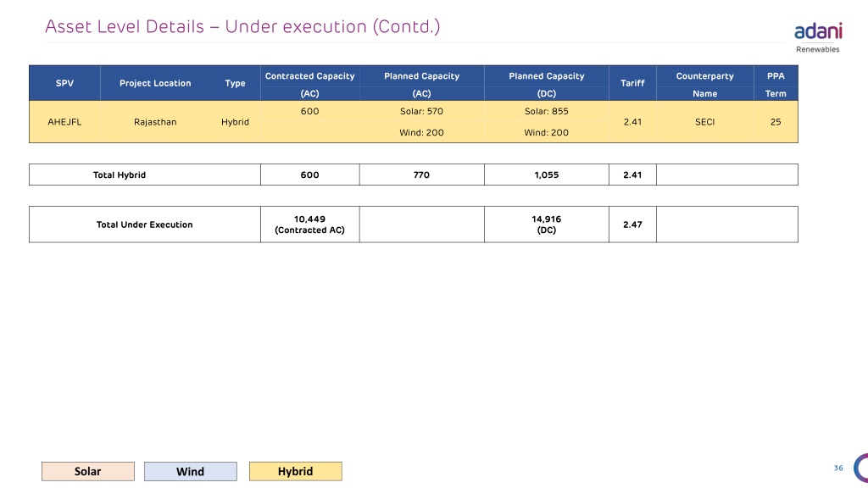The height and width of the screenshot is (488, 868).
Task: Click the Counterparty Name header
Action: [704, 84]
